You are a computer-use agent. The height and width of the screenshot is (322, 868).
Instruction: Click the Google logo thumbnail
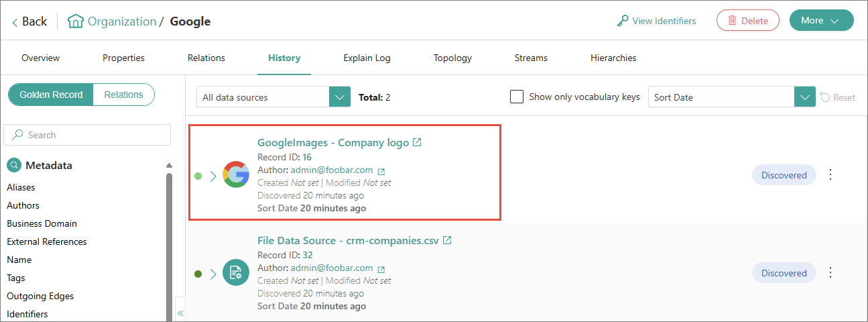click(x=236, y=174)
